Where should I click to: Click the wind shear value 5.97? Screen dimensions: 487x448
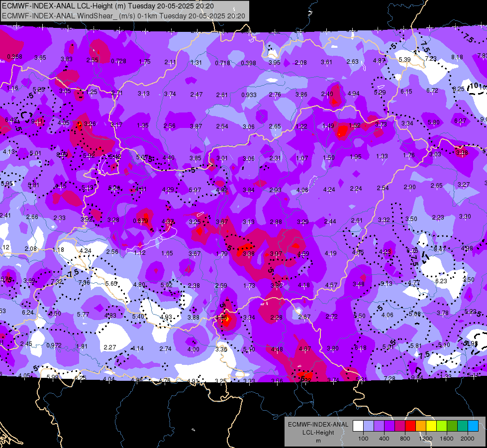pos(195,190)
